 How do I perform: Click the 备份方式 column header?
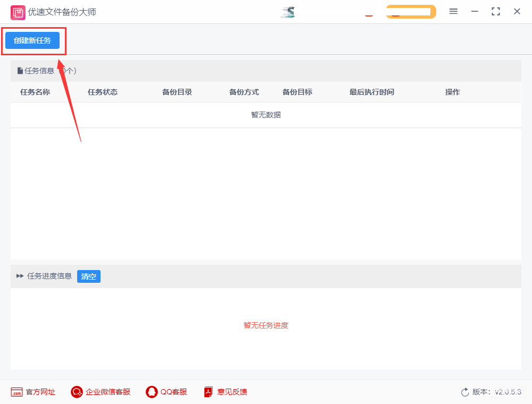(244, 92)
